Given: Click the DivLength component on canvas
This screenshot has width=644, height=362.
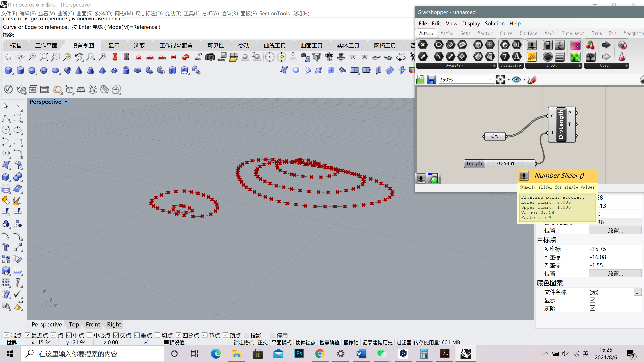Looking at the screenshot, I should click(561, 124).
